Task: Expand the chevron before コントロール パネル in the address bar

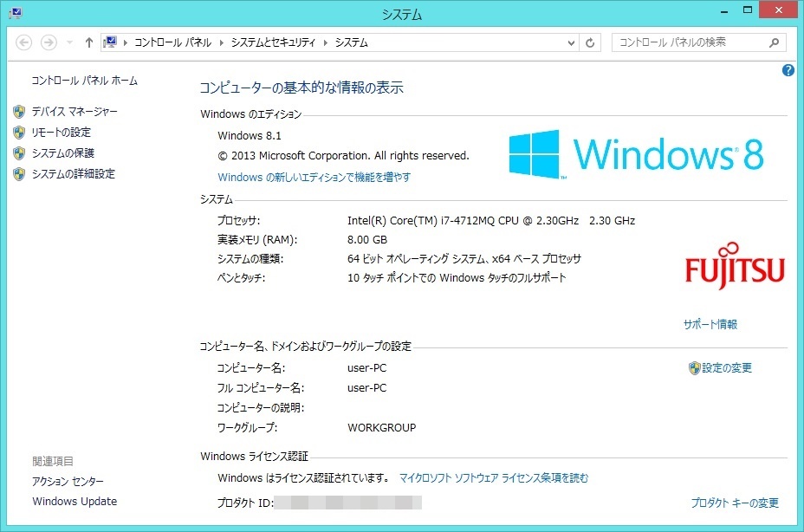Action: click(x=125, y=42)
